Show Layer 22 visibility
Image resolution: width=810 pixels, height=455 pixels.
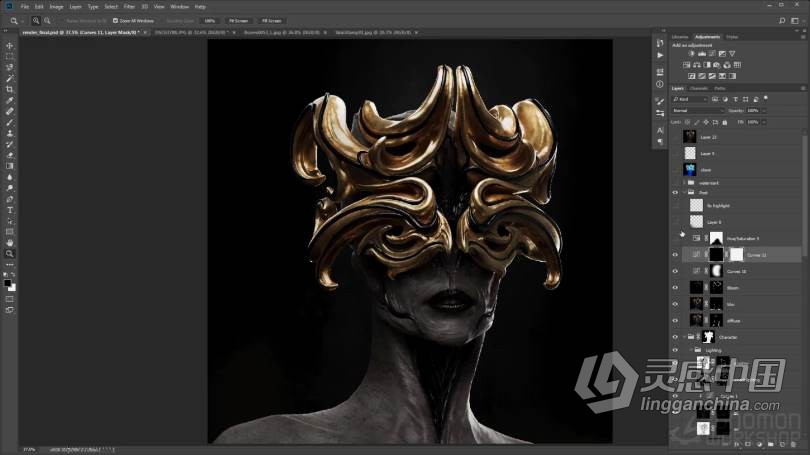coord(675,137)
